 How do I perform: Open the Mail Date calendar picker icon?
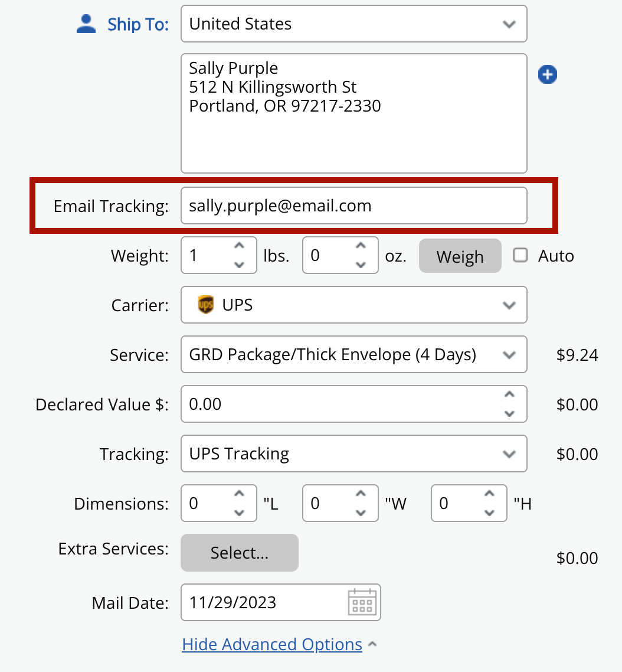(362, 602)
